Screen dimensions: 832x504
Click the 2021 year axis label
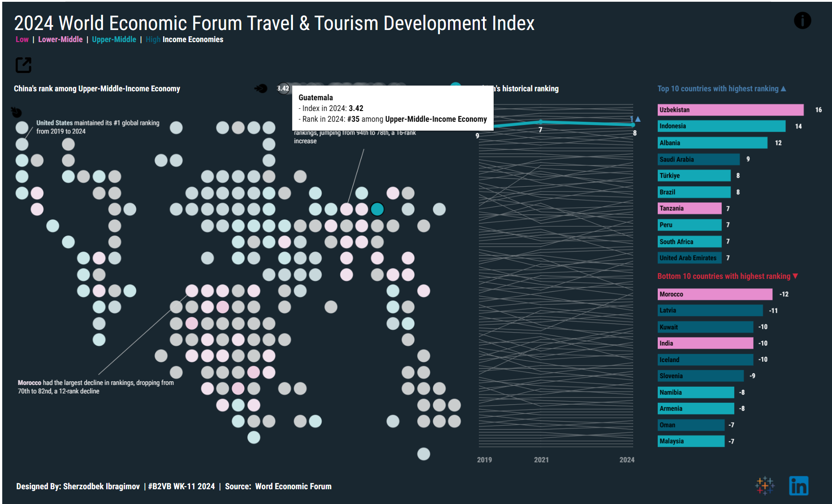pos(541,460)
